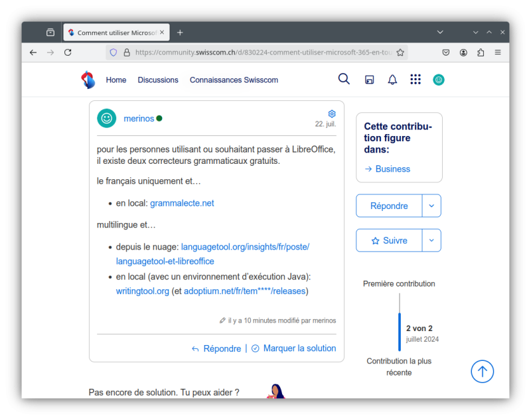
Task: Open the grammalecte.net link
Action: point(182,203)
